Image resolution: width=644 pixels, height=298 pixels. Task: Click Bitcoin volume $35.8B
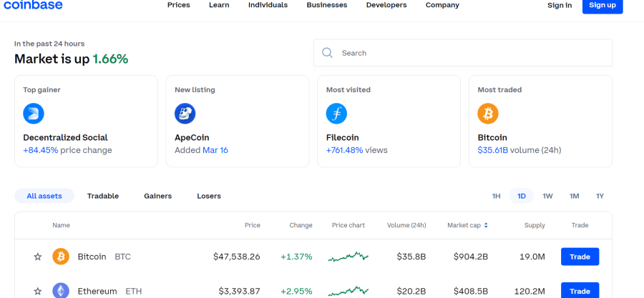point(411,257)
